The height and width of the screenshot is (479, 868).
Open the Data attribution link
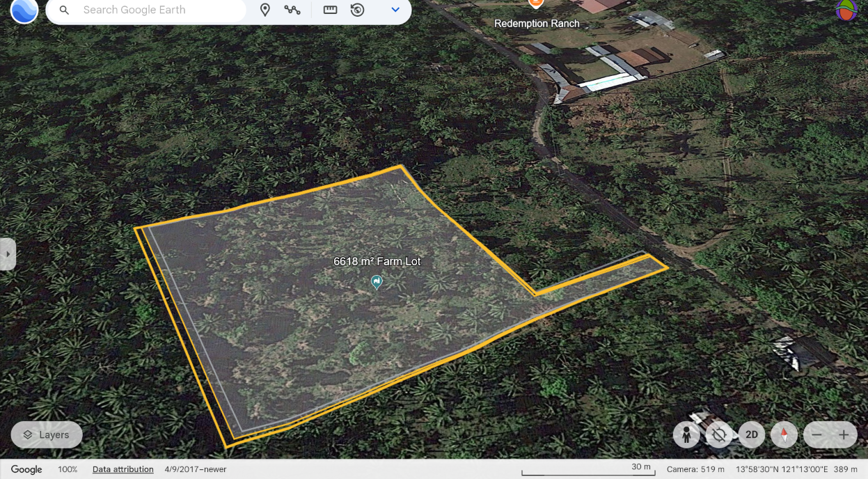123,469
